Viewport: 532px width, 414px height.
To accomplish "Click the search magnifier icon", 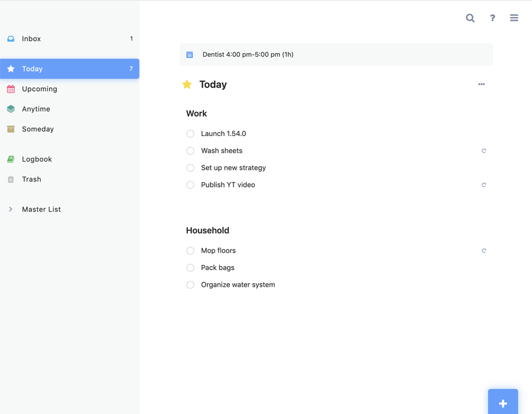I will 470,18.
